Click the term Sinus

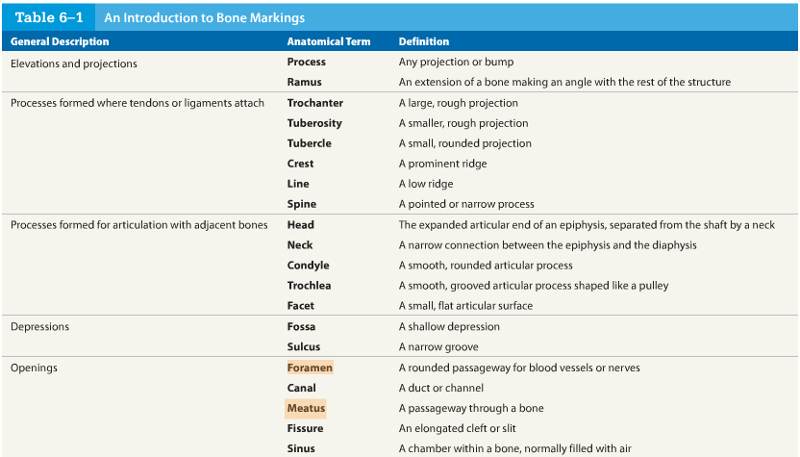pyautogui.click(x=301, y=448)
